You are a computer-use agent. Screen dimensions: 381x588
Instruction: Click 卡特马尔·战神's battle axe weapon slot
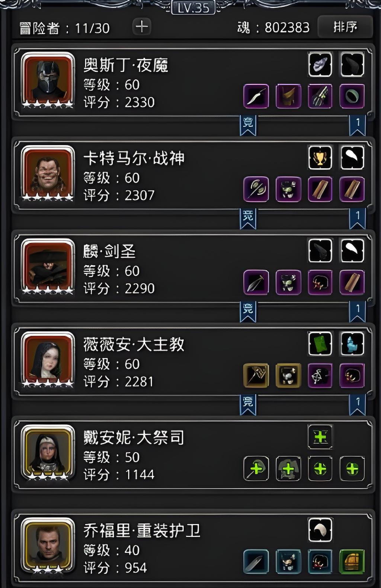(x=256, y=189)
